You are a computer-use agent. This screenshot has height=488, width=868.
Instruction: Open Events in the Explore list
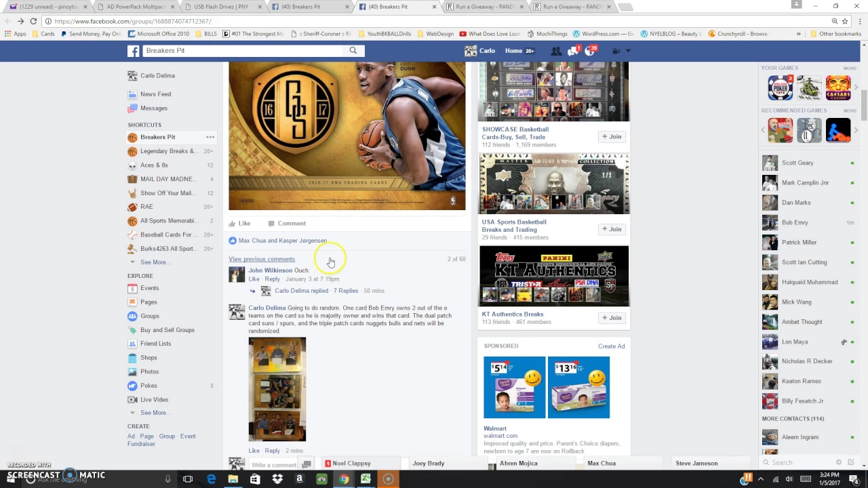149,288
